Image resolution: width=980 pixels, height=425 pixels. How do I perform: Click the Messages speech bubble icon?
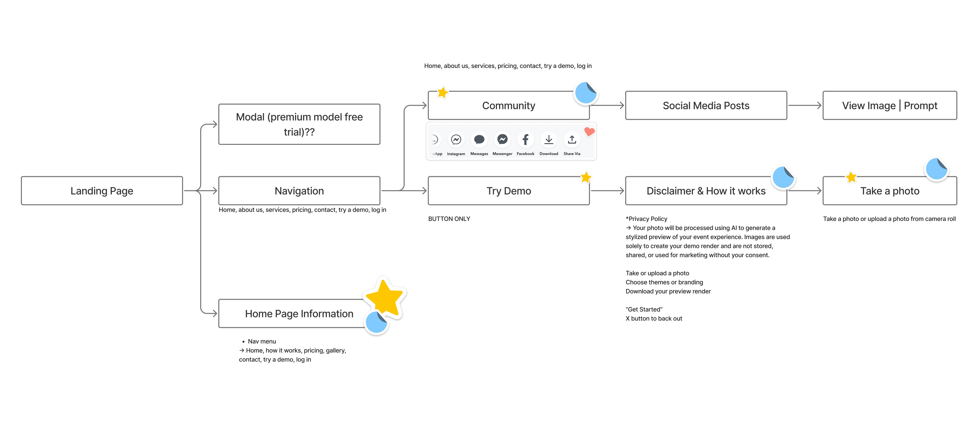click(479, 140)
